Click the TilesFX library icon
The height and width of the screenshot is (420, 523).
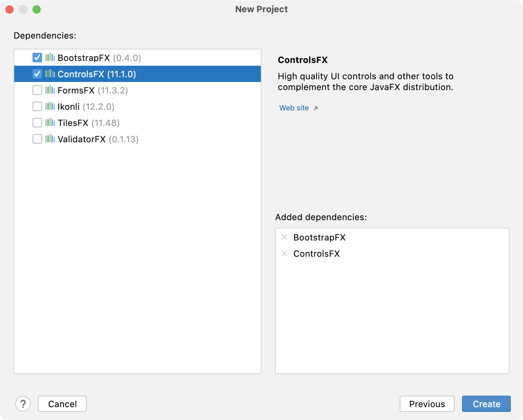[x=50, y=122]
